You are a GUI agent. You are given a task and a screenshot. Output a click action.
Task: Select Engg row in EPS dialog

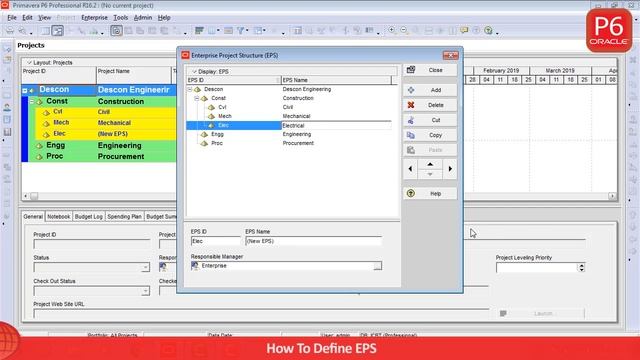pyautogui.click(x=289, y=134)
